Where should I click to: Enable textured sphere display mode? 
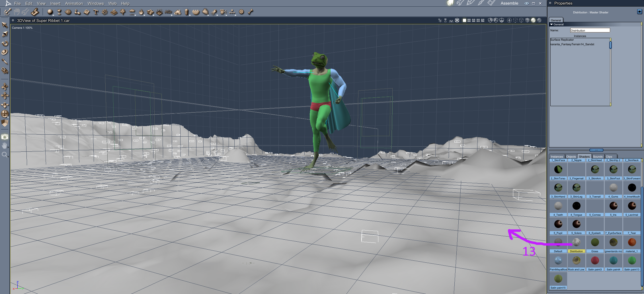point(539,20)
